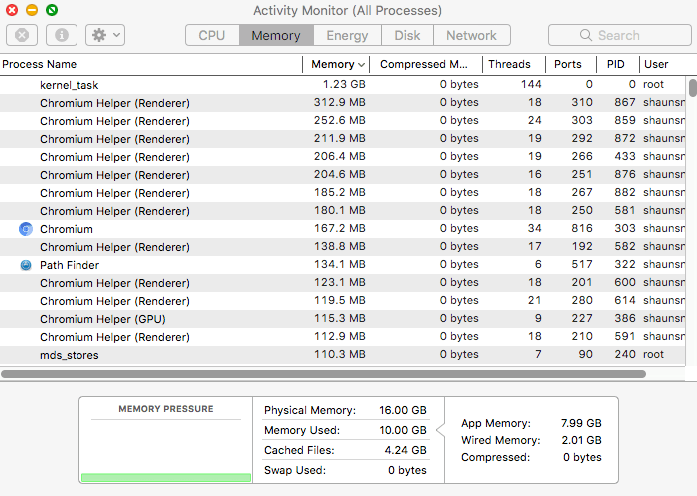The width and height of the screenshot is (697, 496).
Task: Click the magnifier icon in Search field
Action: coord(585,35)
